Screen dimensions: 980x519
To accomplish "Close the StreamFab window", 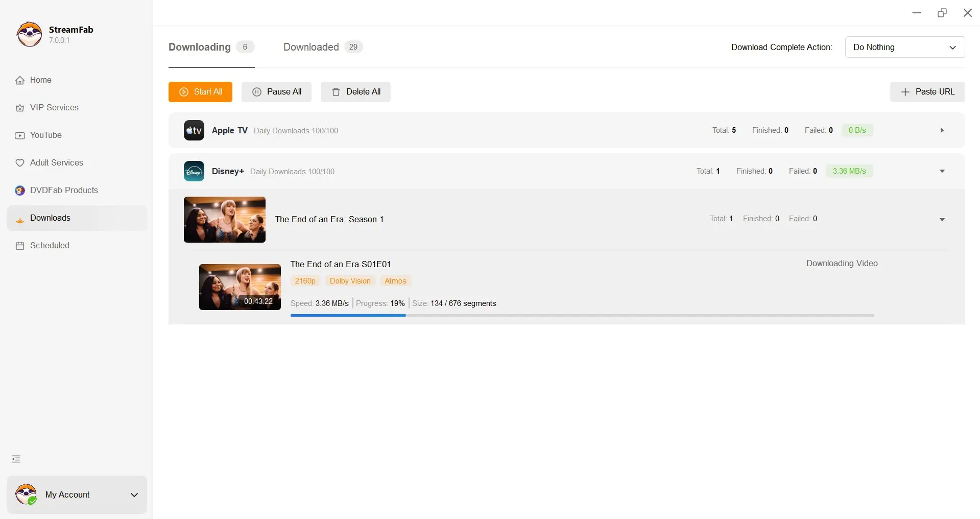I will pos(968,13).
